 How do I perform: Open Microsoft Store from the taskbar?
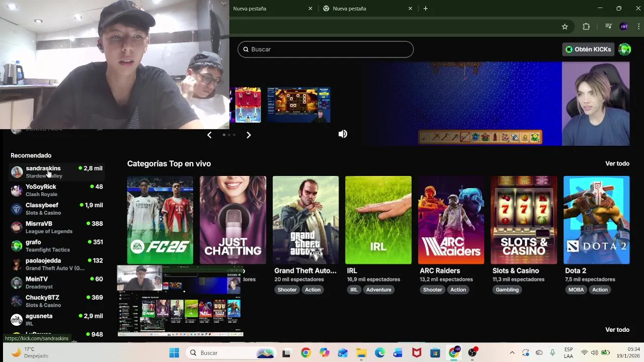pyautogui.click(x=435, y=353)
